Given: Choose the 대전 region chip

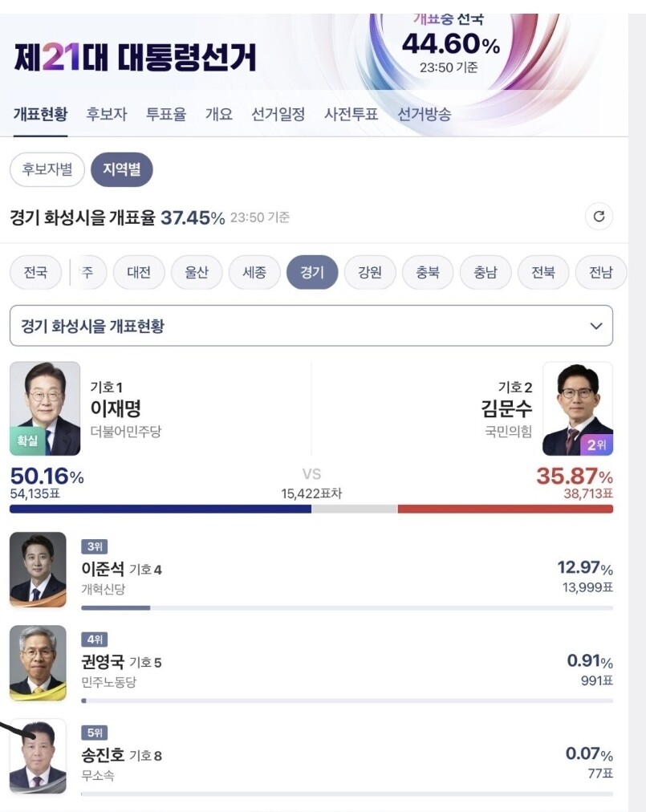Looking at the screenshot, I should [x=139, y=273].
